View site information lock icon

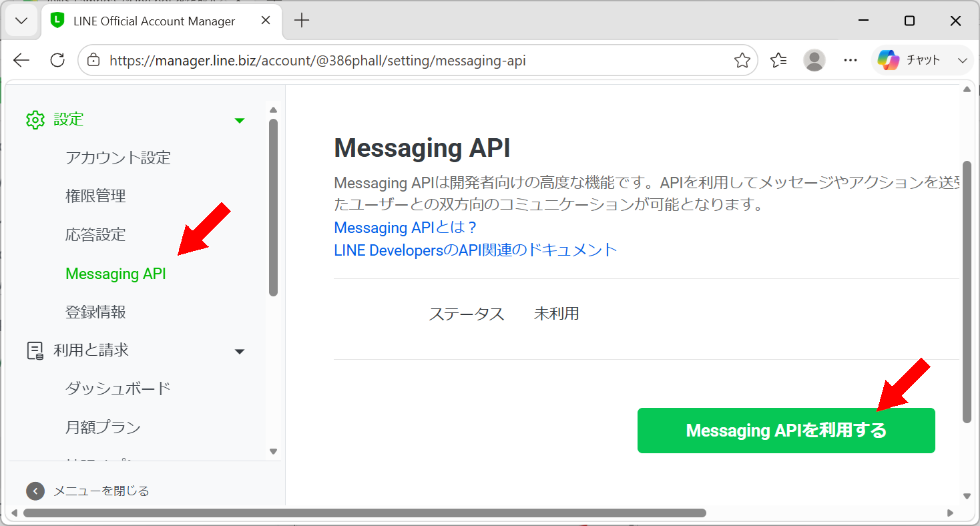(x=94, y=60)
